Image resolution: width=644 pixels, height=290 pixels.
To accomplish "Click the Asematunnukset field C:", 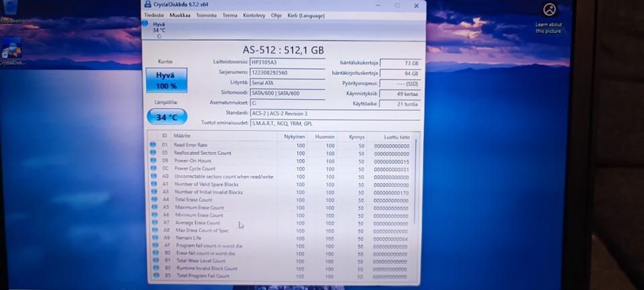I will 287,103.
